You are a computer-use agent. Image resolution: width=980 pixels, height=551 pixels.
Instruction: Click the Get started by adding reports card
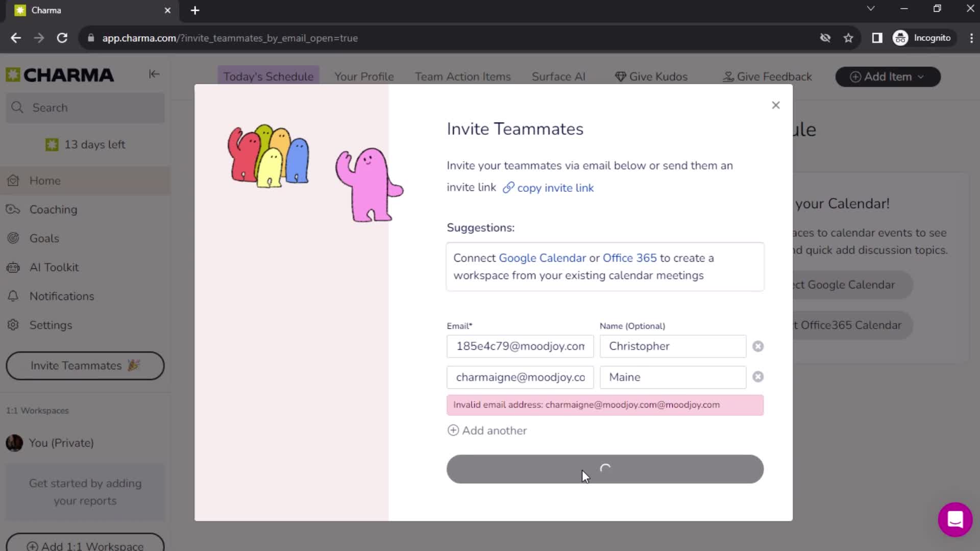point(85,492)
